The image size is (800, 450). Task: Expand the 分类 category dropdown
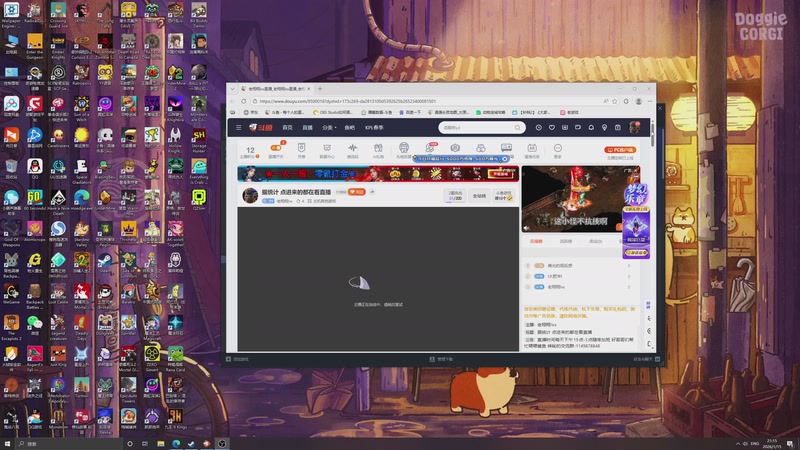pos(329,128)
